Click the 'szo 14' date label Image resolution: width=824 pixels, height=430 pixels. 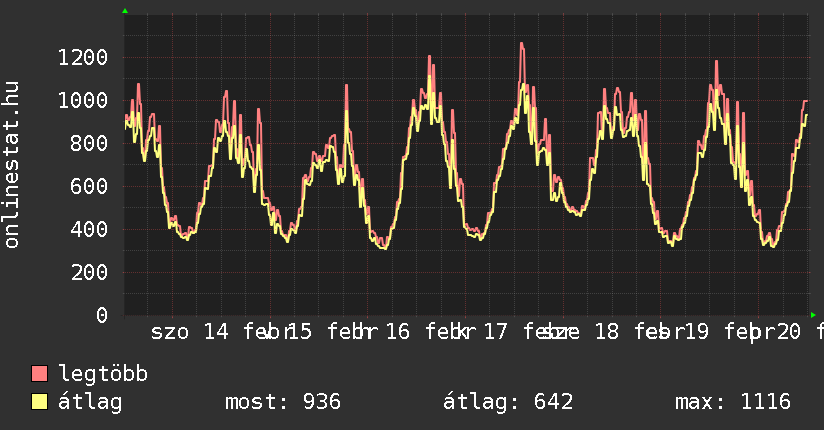point(190,331)
